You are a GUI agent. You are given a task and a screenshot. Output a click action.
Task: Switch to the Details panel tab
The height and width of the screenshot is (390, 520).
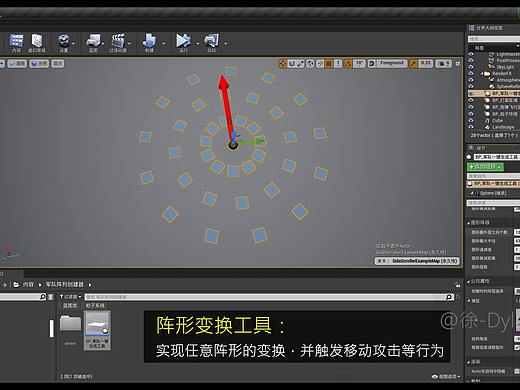477,148
